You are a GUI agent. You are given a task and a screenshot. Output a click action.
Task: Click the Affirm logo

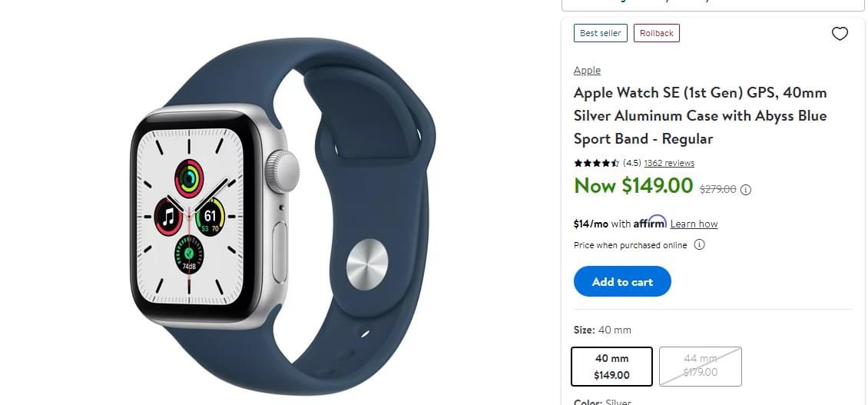coord(650,222)
